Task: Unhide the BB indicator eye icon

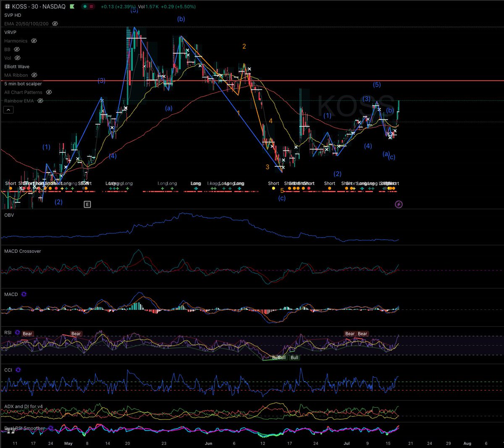Action: (17, 50)
